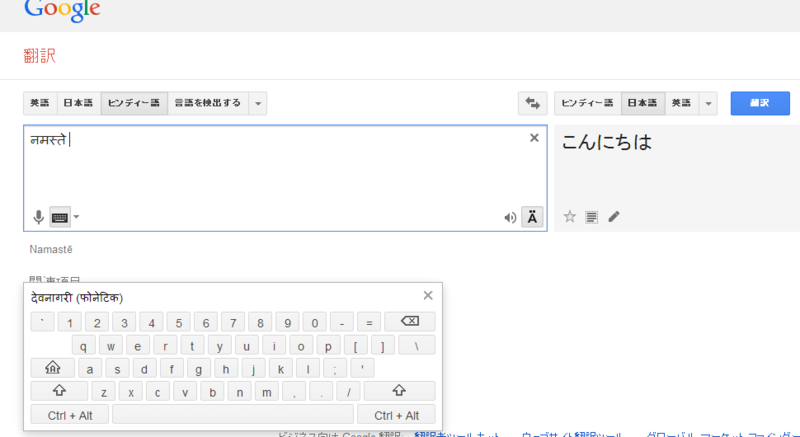
Task: Select 日本語 as source language
Action: pos(79,103)
